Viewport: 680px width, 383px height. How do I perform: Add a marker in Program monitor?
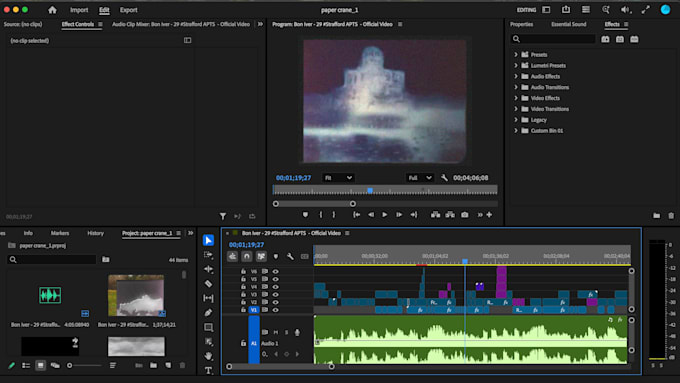tap(305, 215)
